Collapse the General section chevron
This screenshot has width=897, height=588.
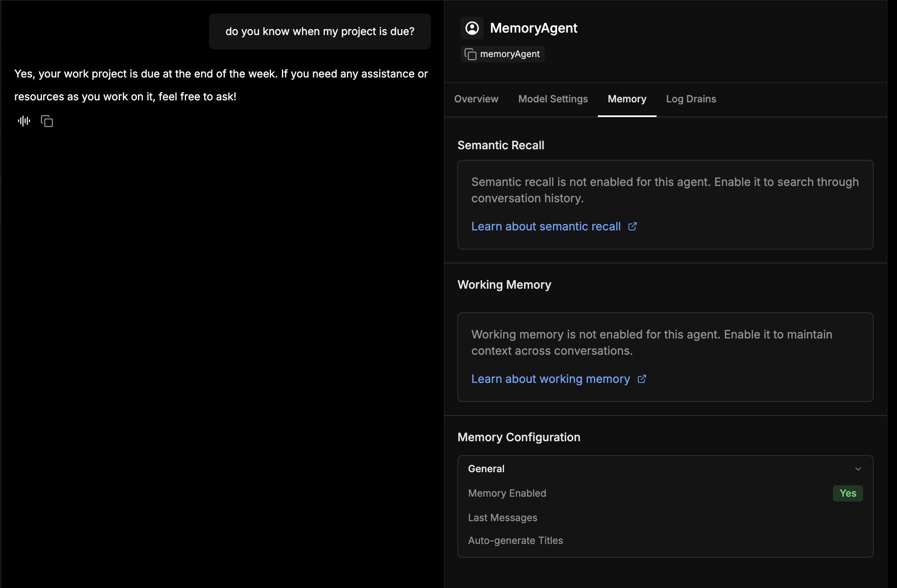858,469
